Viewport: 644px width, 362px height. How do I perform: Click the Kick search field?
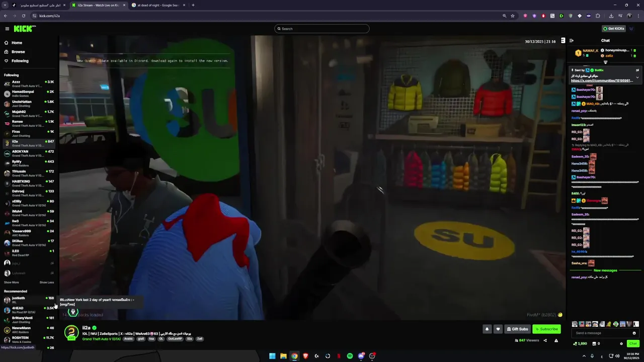322,29
